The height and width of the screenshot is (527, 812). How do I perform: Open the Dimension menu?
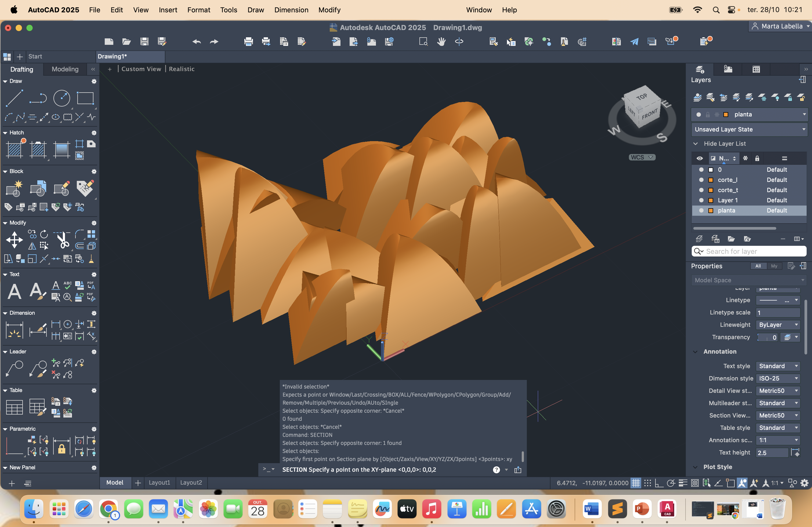click(x=291, y=10)
